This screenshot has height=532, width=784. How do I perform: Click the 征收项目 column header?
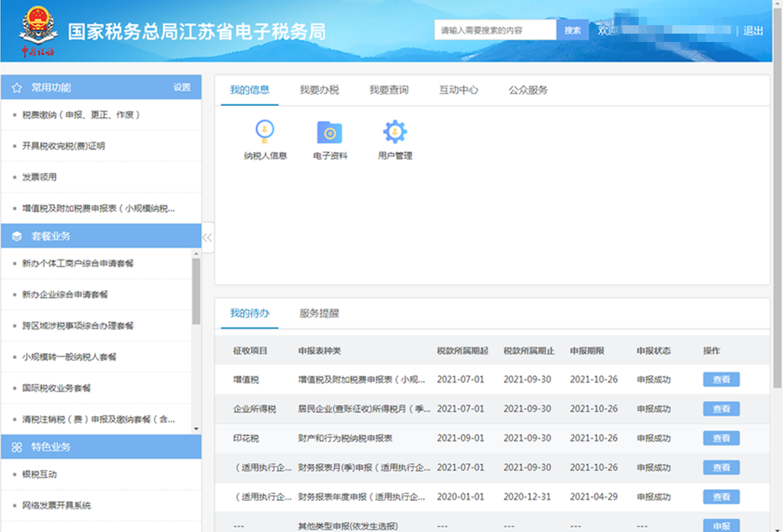click(x=250, y=351)
